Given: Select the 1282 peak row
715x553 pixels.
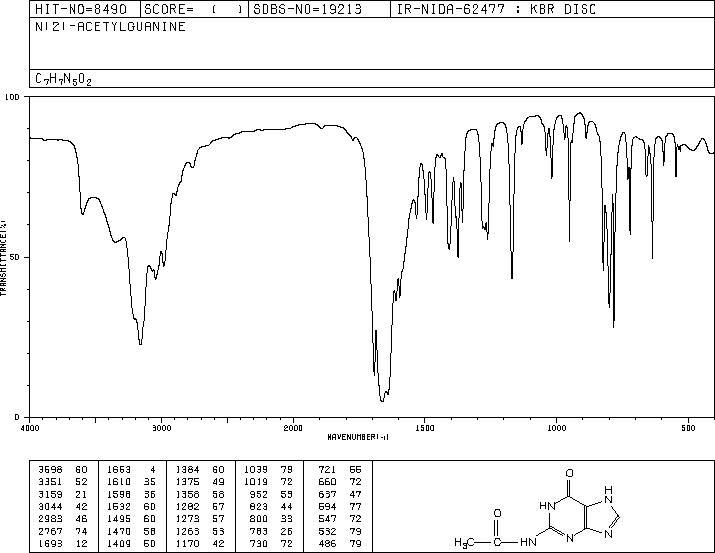Looking at the screenshot, I should [201, 506].
